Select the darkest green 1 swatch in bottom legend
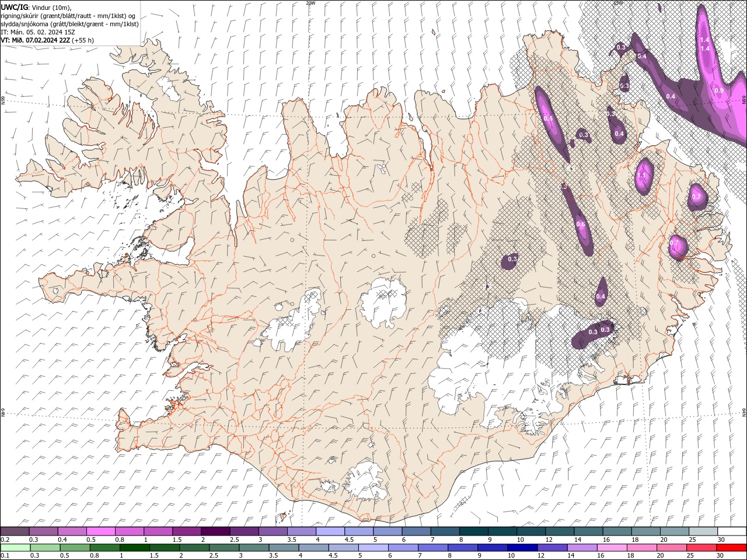Screen dimensions: 747x560 pyautogui.click(x=135, y=548)
